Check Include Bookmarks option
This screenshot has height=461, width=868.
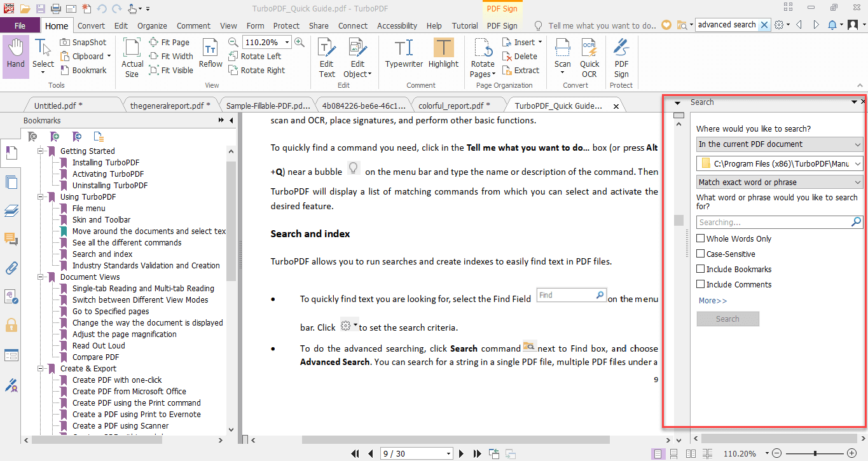(701, 269)
